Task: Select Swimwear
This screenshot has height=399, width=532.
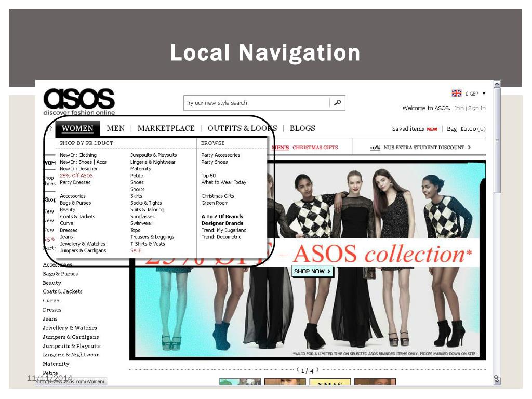Action: [x=141, y=223]
